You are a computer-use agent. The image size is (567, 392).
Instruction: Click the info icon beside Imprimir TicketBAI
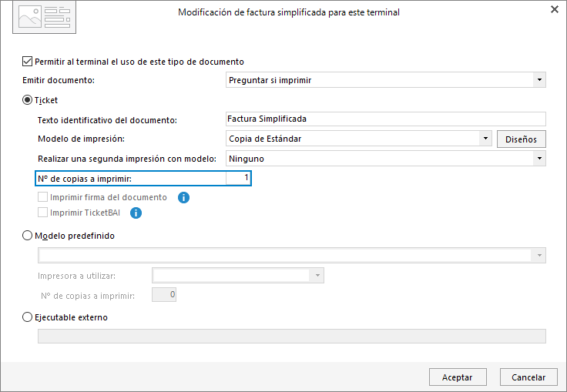pyautogui.click(x=136, y=213)
